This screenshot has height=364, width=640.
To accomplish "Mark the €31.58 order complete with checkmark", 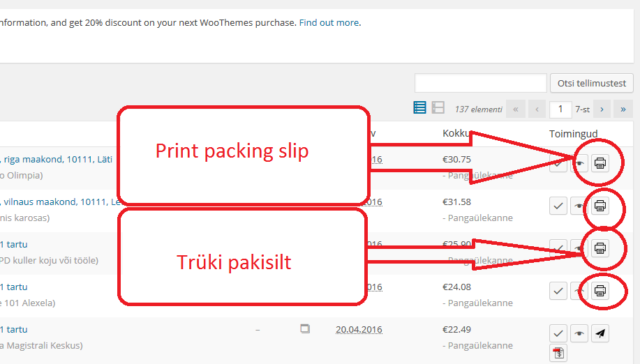I will point(558,206).
